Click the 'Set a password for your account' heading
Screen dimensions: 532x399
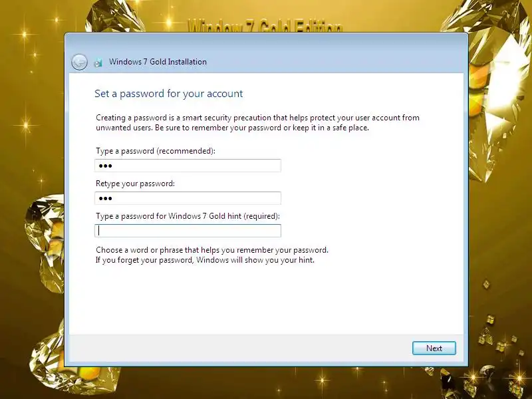click(x=169, y=94)
